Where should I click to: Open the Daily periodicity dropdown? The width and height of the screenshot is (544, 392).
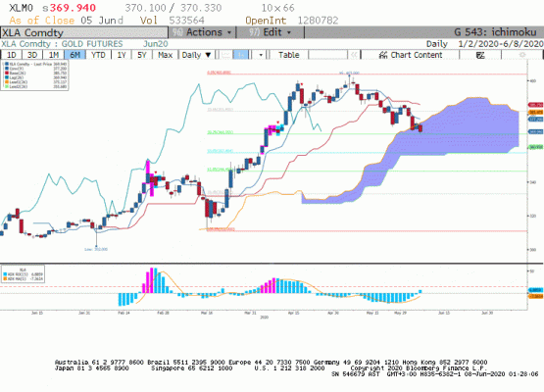(196, 55)
